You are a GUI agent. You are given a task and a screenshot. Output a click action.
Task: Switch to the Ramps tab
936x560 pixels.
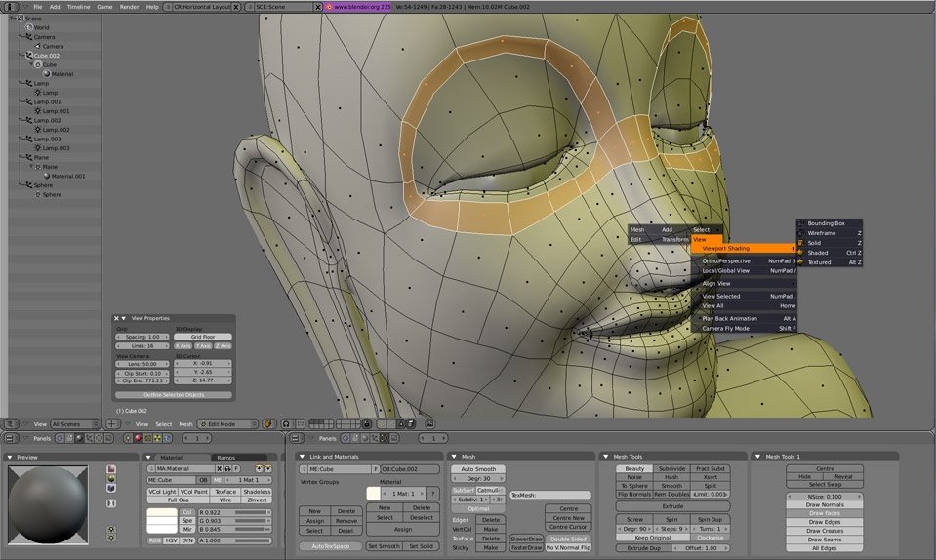(225, 457)
